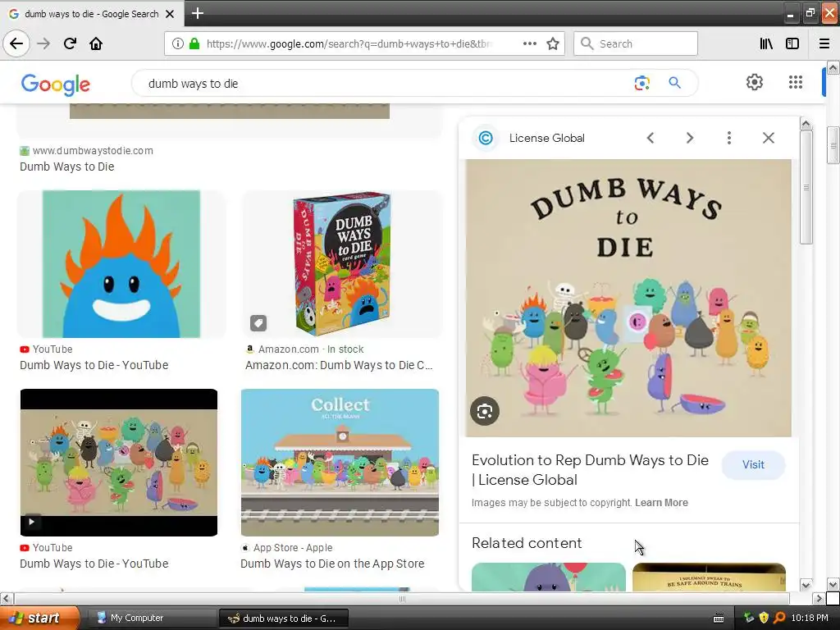This screenshot has height=630, width=840.
Task: Open the preview panel three-dot options
Action: (x=728, y=138)
